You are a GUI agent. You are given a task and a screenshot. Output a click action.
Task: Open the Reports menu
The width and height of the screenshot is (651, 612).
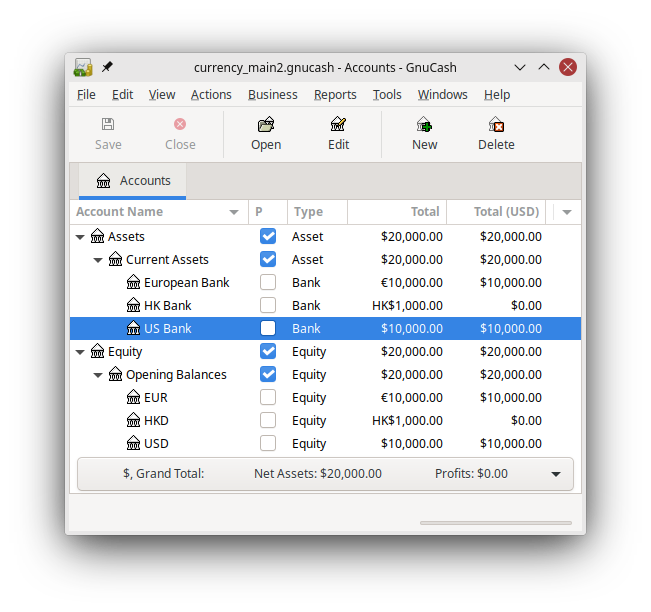335,95
